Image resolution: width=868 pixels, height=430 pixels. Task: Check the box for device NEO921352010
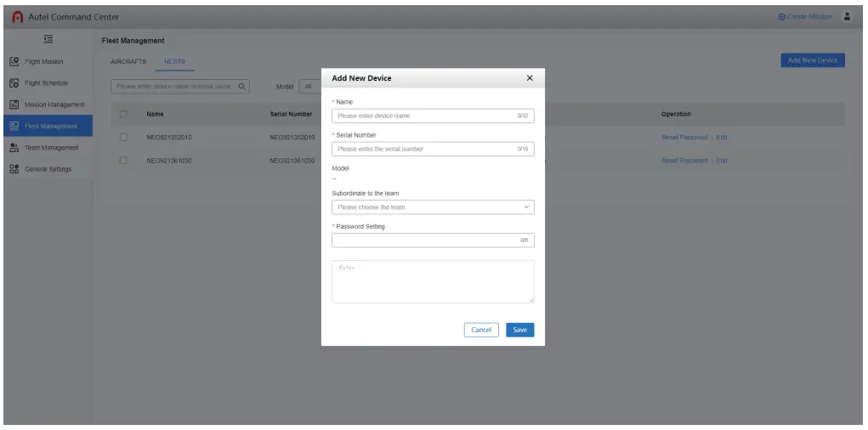click(x=123, y=137)
